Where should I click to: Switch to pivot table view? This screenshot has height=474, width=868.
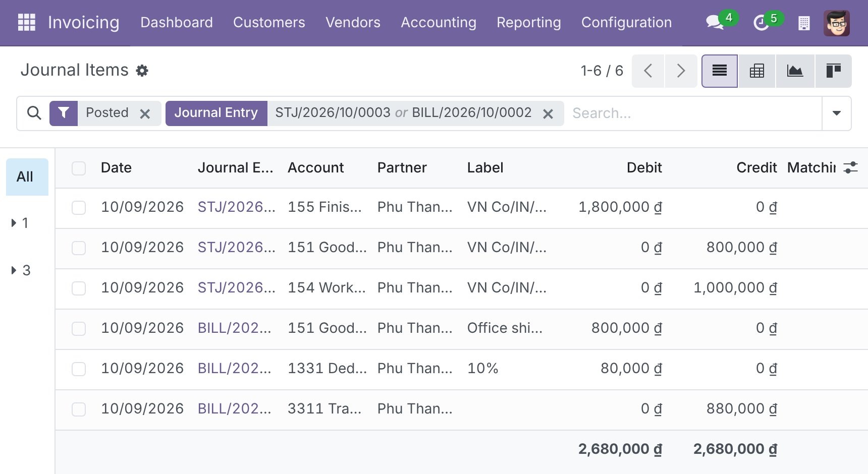[x=757, y=71]
